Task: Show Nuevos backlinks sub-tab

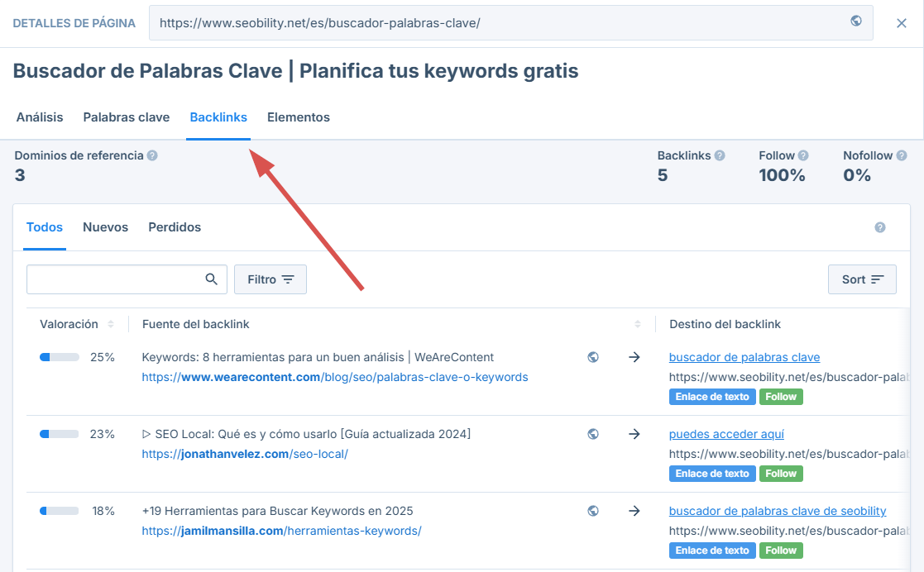Action: (x=106, y=227)
